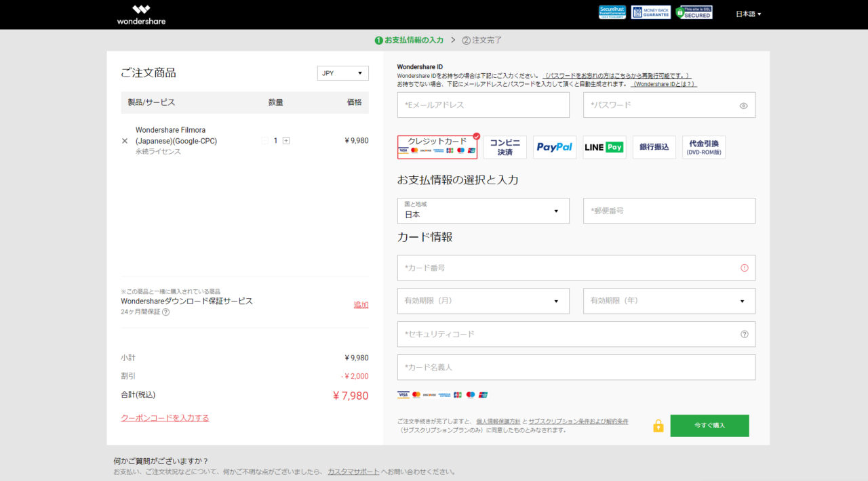Click サブスクリプション条件および解約条件 link
This screenshot has width=868, height=481.
click(x=578, y=421)
